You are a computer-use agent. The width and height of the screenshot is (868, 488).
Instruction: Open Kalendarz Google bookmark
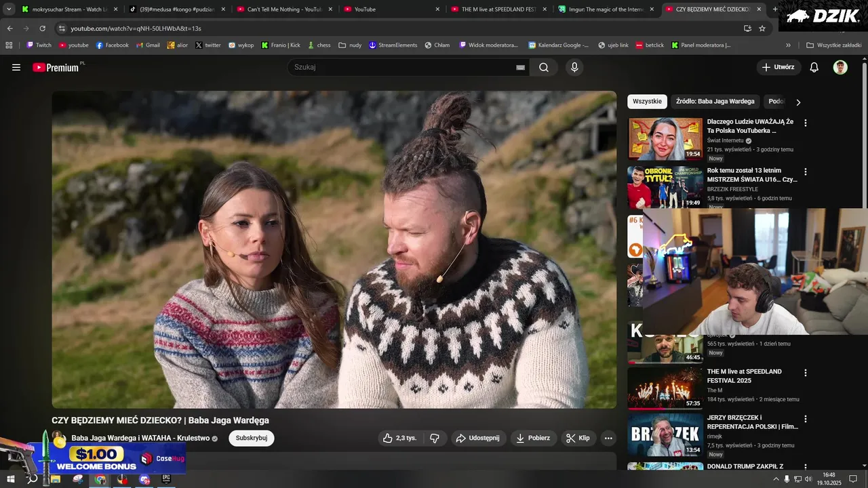pyautogui.click(x=559, y=45)
